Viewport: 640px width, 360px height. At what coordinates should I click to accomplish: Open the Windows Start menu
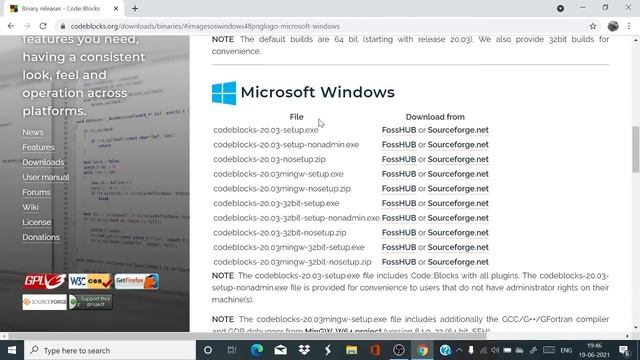[x=12, y=350]
